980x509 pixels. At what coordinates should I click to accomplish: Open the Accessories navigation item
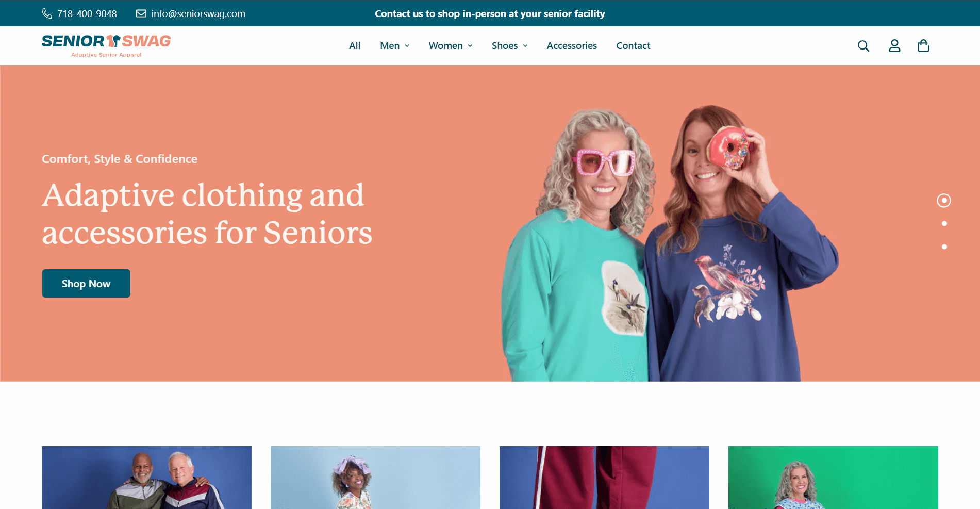(x=572, y=46)
